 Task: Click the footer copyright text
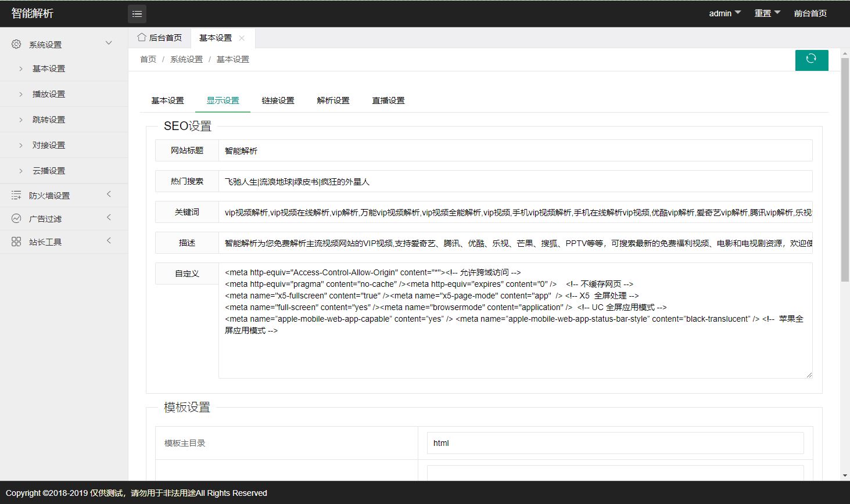tap(137, 493)
